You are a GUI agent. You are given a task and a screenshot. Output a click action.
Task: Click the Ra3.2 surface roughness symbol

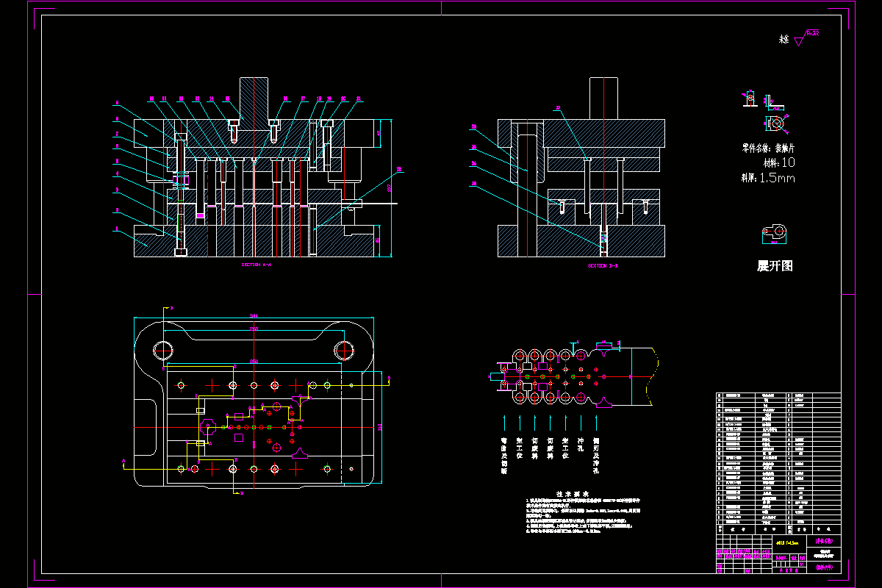tap(808, 37)
